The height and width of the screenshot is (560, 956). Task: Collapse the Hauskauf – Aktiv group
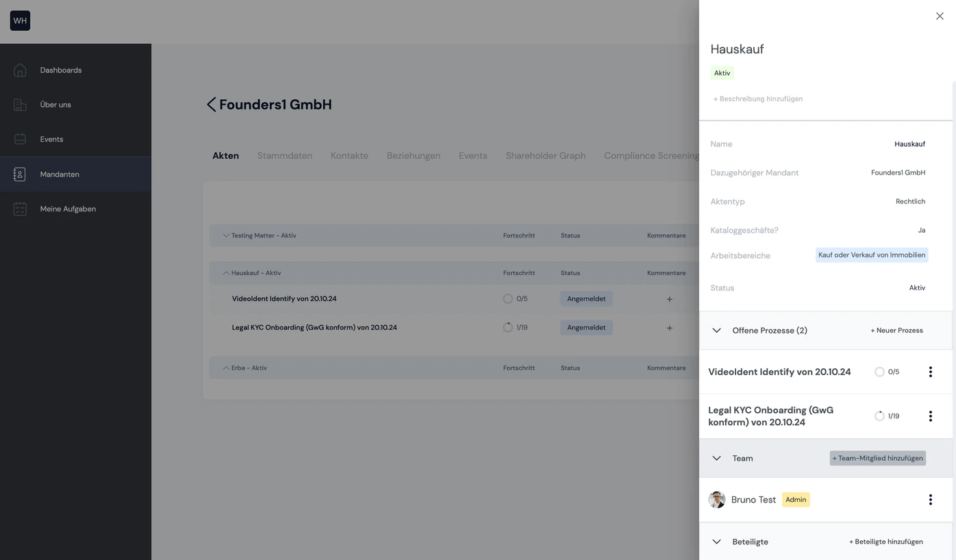tap(226, 273)
